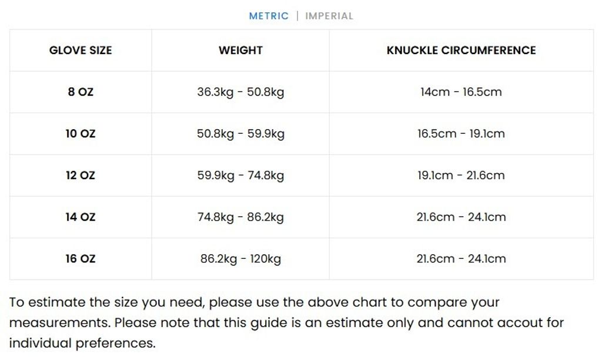Click the 21.6cm - 24.1cm cell beside 14 OZ
The width and height of the screenshot is (602, 364).
click(461, 217)
